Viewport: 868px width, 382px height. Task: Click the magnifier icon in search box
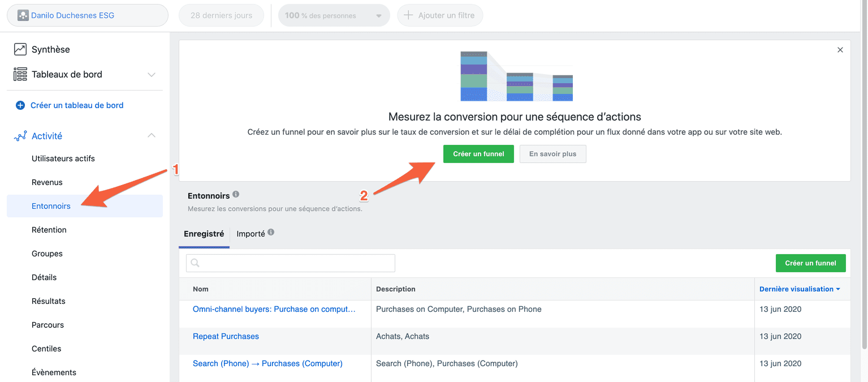point(196,263)
